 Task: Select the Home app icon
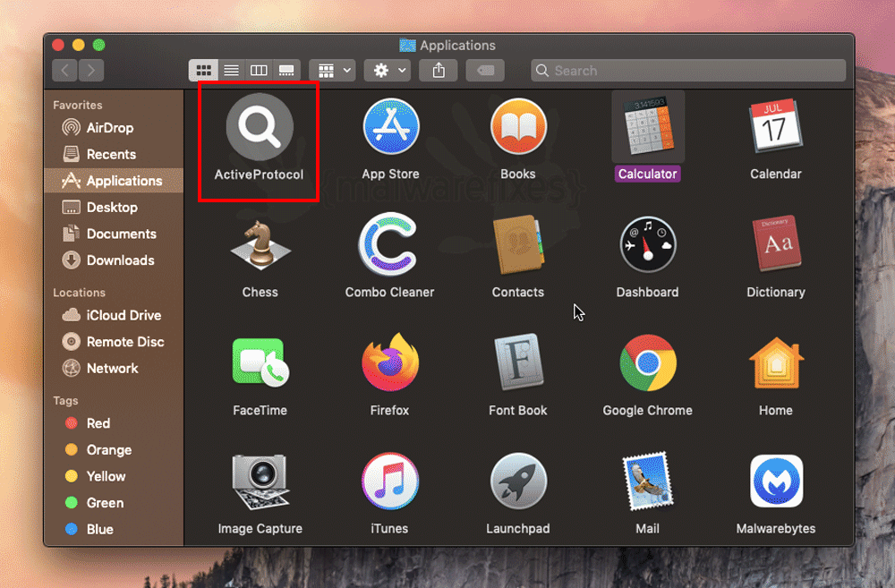tap(776, 362)
